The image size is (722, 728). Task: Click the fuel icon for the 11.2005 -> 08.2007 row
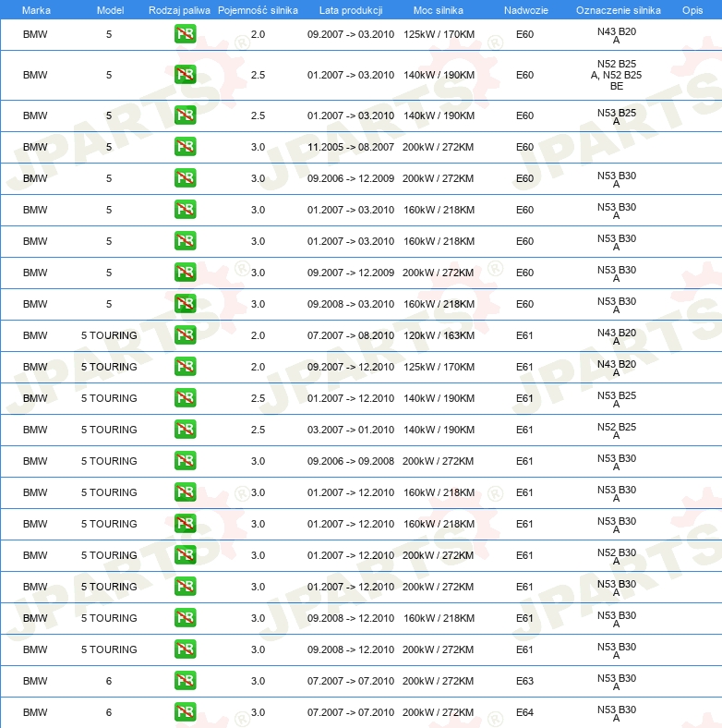tap(185, 147)
